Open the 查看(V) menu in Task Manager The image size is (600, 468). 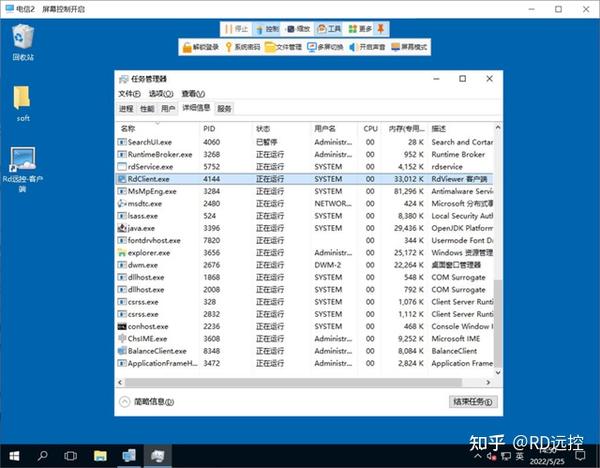pos(193,94)
